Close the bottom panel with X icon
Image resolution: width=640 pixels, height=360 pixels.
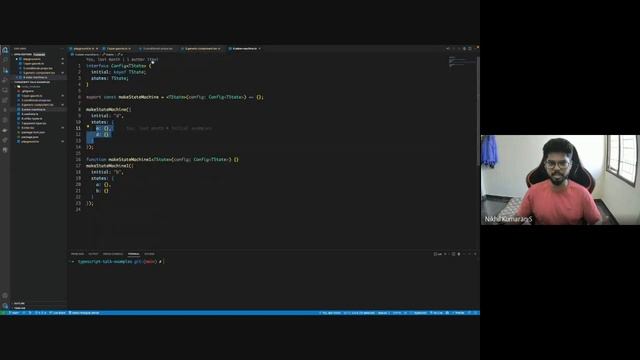[x=475, y=254]
